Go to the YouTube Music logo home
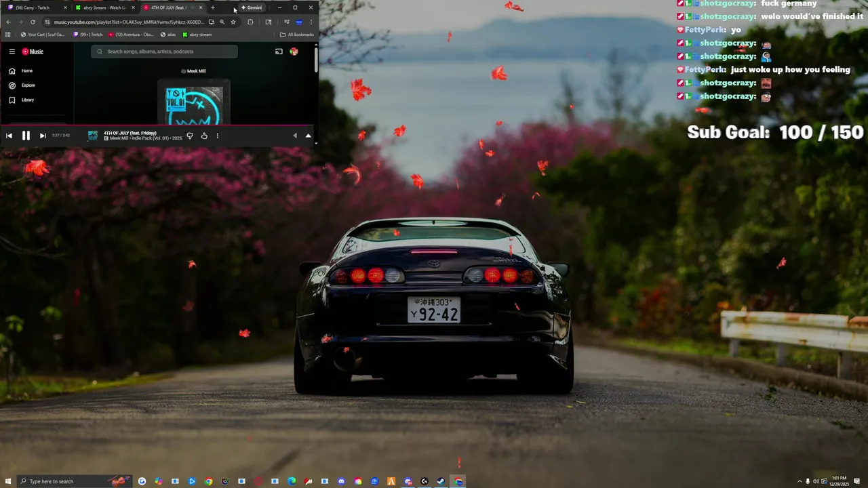Screen dimensions: 868x488 pyautogui.click(x=33, y=52)
